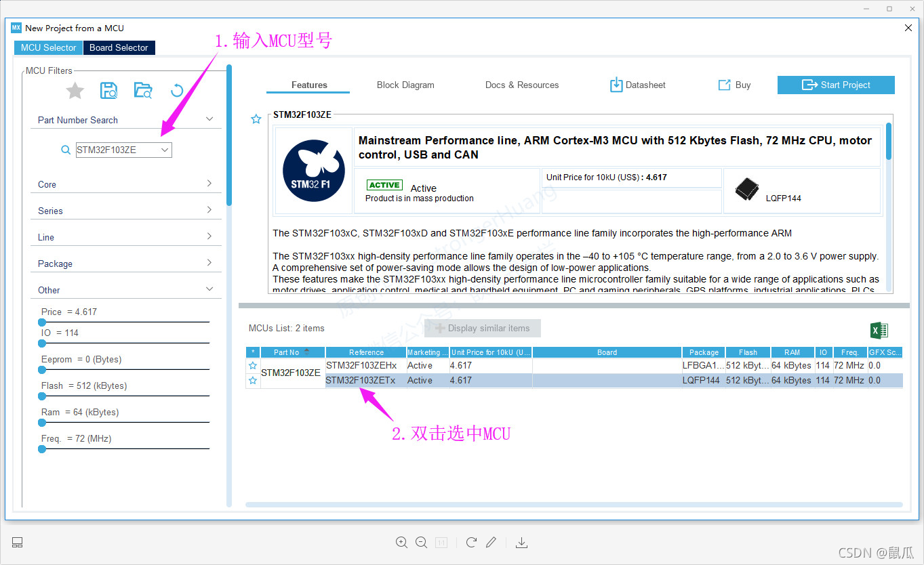Select the STM32F103ZEHx reference row
This screenshot has height=565, width=924.
[x=366, y=366]
